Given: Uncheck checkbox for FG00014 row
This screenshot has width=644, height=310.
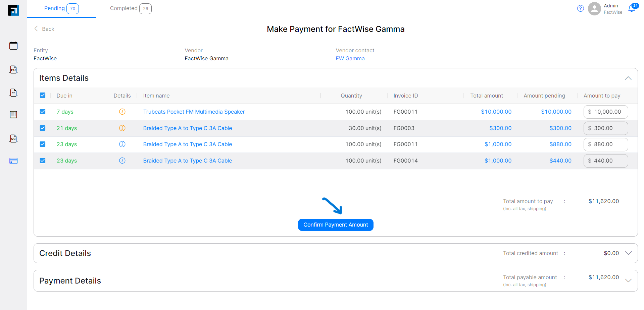Looking at the screenshot, I should pos(43,161).
